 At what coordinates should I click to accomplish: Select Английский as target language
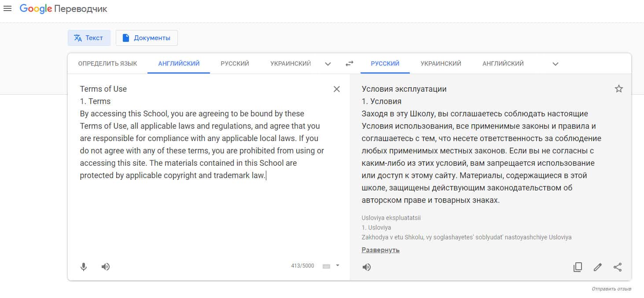(x=503, y=63)
